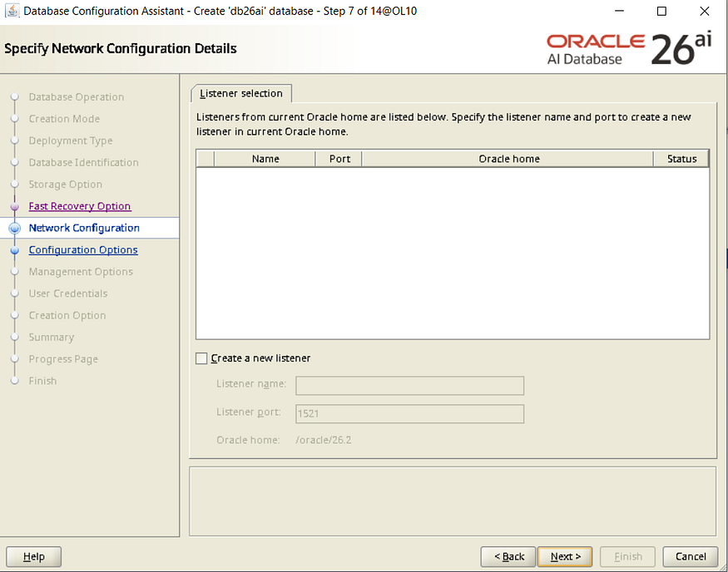Click the User Credentials step label

(x=67, y=293)
